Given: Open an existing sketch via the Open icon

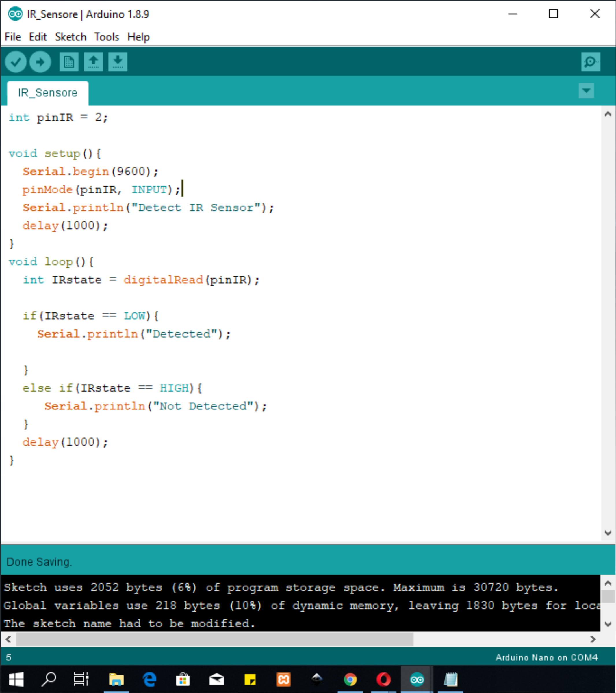Looking at the screenshot, I should click(93, 62).
